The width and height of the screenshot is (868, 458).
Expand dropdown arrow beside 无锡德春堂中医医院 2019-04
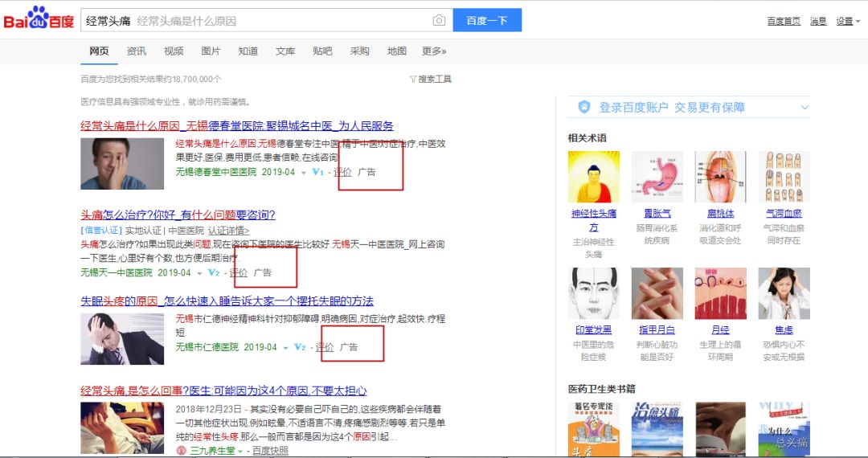pos(303,173)
